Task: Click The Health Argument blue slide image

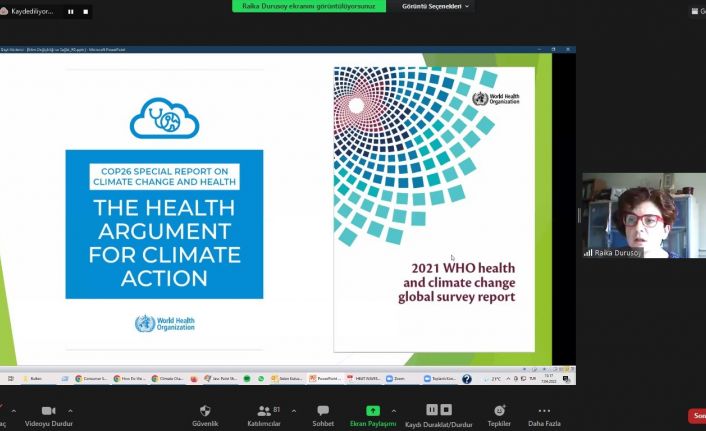Action: pos(164,224)
